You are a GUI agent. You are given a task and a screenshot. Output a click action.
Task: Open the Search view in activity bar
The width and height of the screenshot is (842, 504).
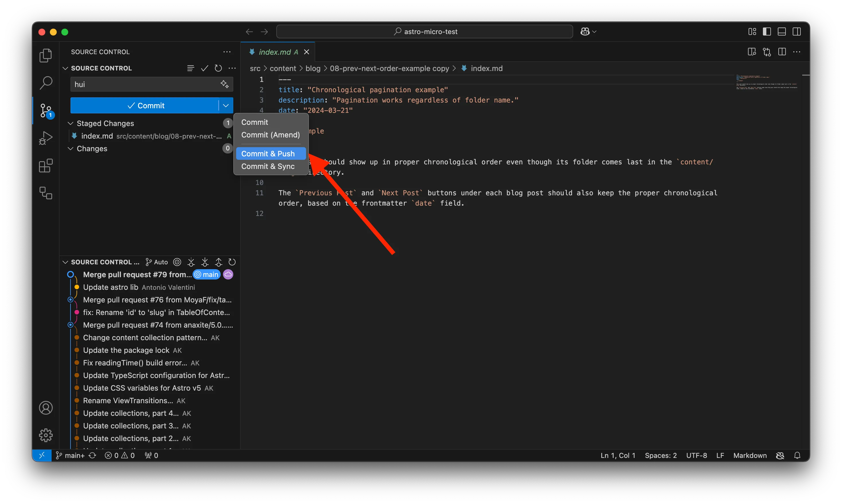click(46, 82)
